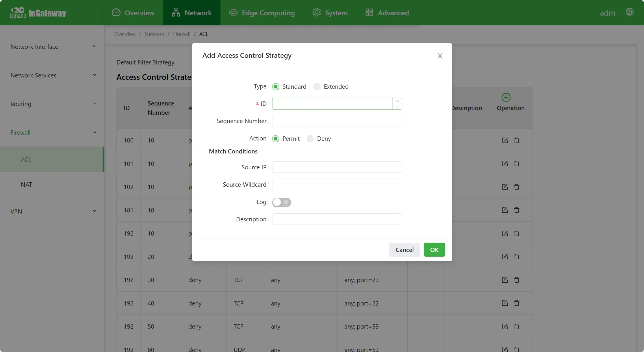This screenshot has height=352, width=644.
Task: Close the Add Access Control Strategy dialog
Action: tap(440, 56)
